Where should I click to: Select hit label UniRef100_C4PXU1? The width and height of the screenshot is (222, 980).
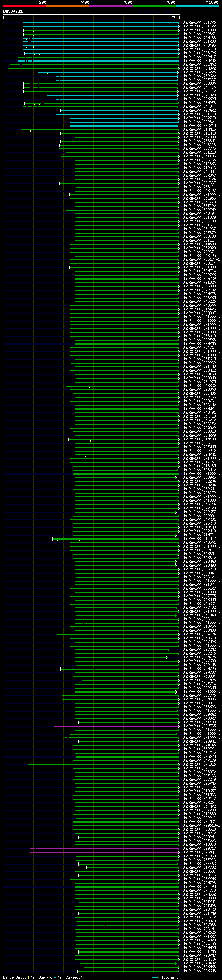click(199, 520)
